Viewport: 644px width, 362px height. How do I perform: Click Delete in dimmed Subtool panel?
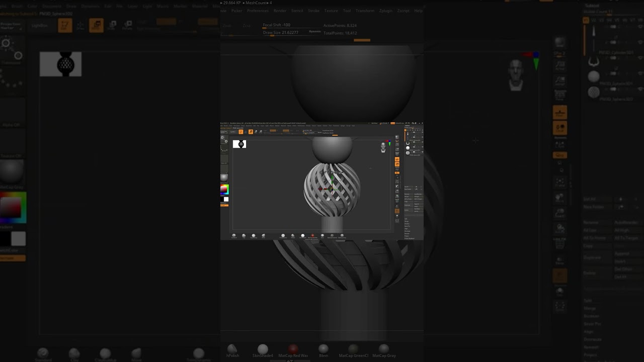[589, 273]
